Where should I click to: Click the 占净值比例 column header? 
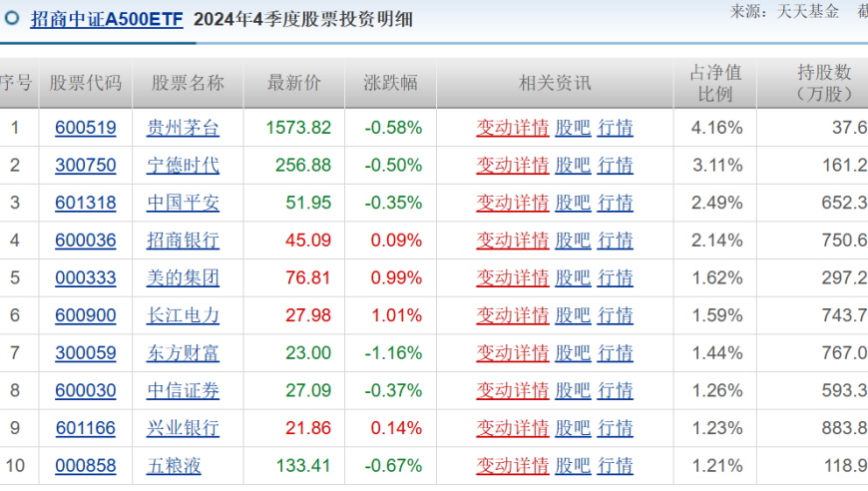[715, 83]
